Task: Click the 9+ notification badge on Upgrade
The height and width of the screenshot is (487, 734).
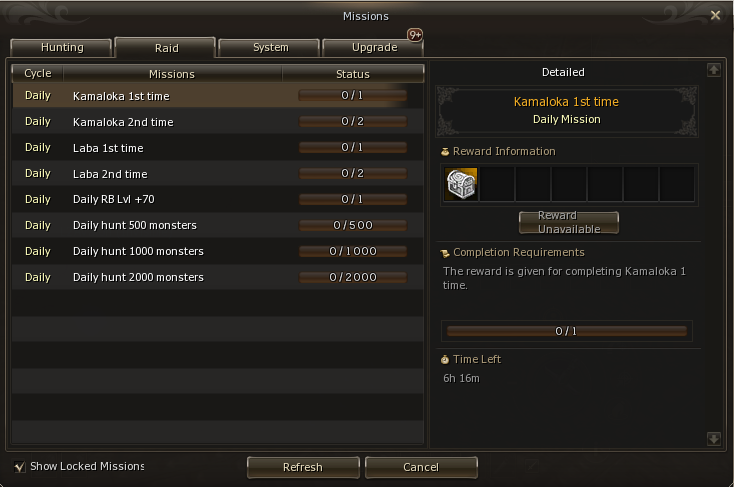Action: pos(415,35)
